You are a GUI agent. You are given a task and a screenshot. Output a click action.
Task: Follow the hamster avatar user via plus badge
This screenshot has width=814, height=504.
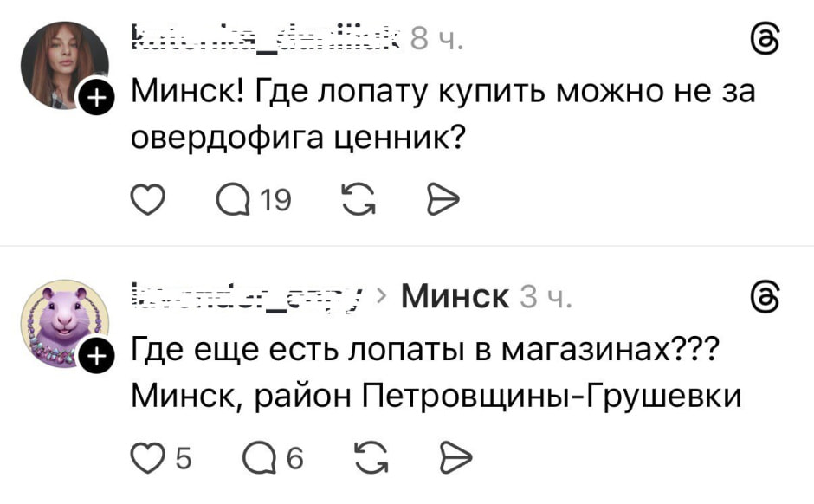tap(95, 355)
